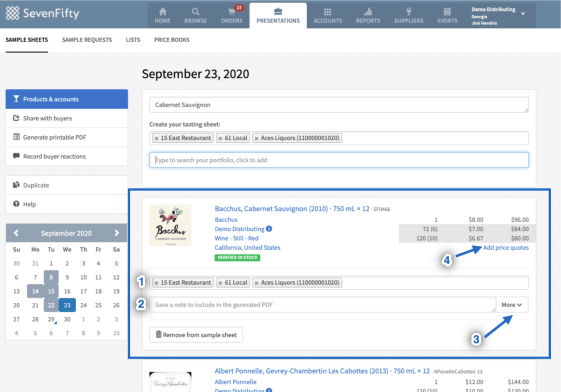The width and height of the screenshot is (561, 392).
Task: Open Bacchus label thumbnail
Action: pyautogui.click(x=170, y=226)
